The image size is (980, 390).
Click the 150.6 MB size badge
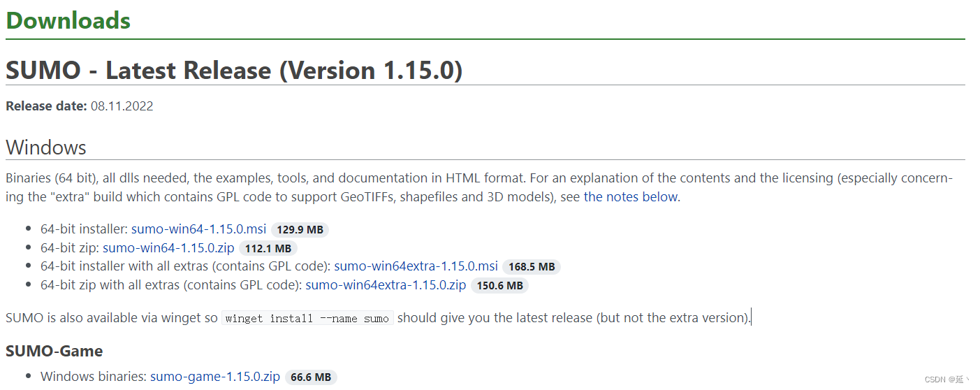tap(499, 285)
